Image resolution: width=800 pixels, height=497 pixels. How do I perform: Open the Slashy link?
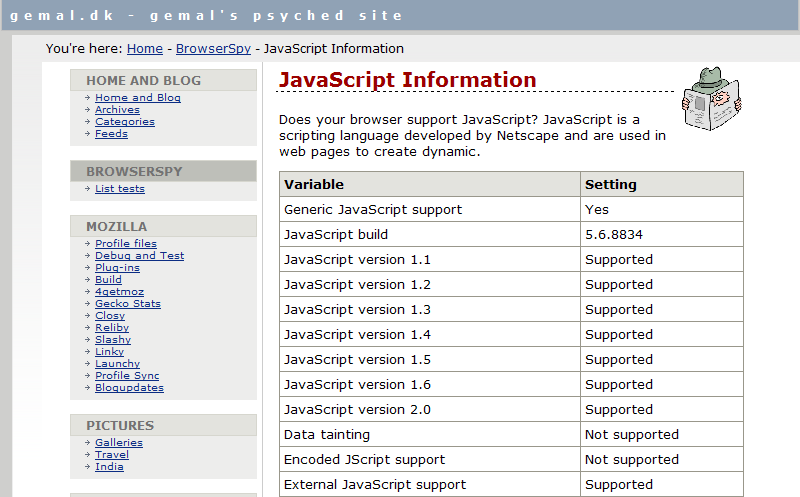point(113,339)
